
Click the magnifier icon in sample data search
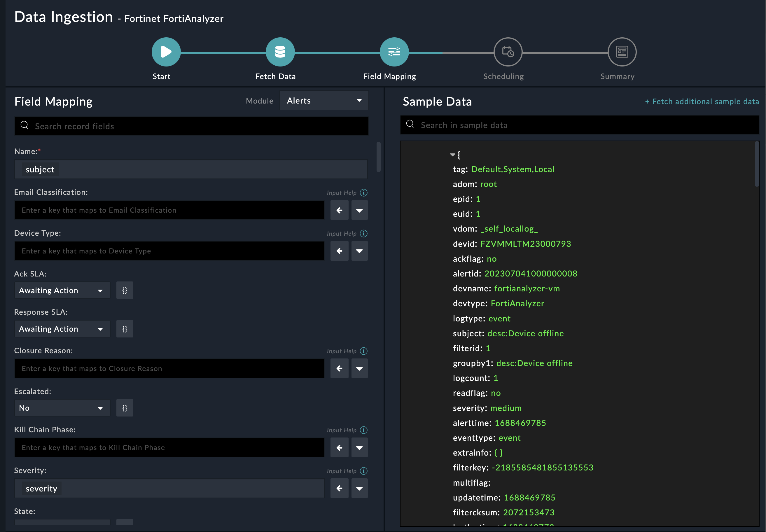point(410,124)
